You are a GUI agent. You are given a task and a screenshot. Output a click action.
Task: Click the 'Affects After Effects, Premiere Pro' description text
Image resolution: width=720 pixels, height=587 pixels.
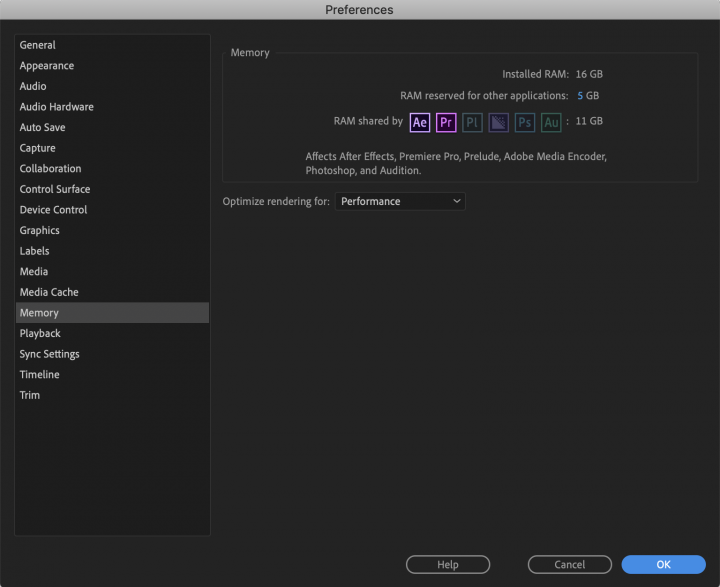(456, 163)
